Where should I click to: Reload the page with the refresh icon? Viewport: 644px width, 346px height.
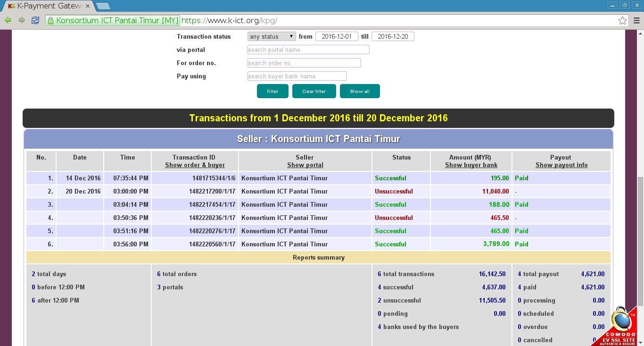35,20
